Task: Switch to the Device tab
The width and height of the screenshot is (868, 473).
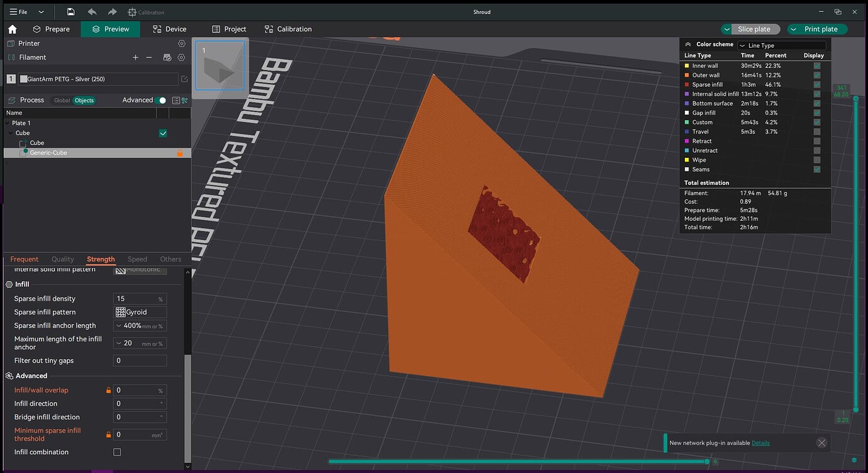Action: pyautogui.click(x=169, y=29)
